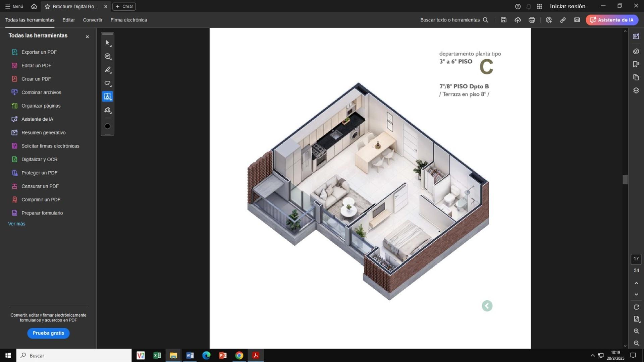Open the black color swatch picker

point(107,126)
